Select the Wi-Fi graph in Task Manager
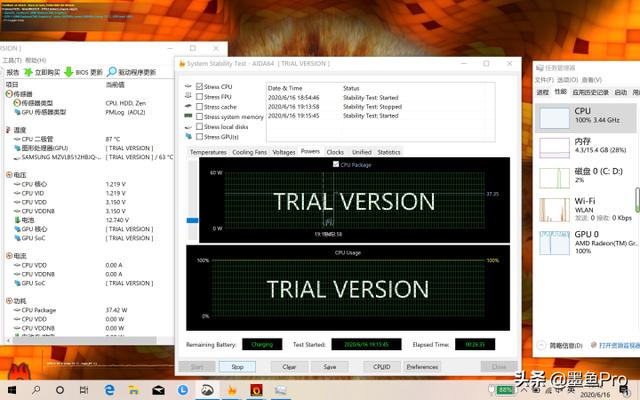Viewport: 640px width, 400px height. pyautogui.click(x=554, y=210)
